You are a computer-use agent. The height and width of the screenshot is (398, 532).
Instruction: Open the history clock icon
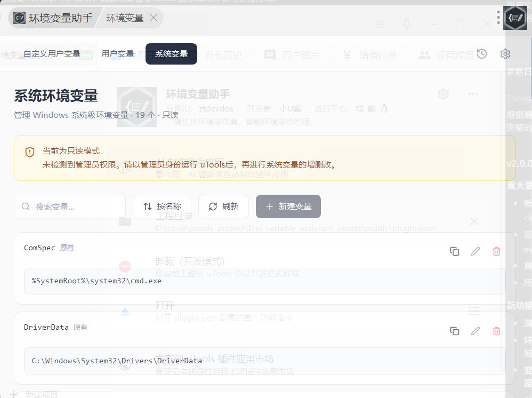coord(482,54)
